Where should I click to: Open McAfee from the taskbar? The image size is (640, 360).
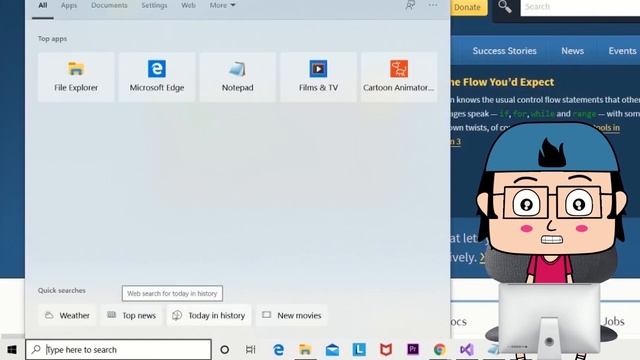[386, 350]
